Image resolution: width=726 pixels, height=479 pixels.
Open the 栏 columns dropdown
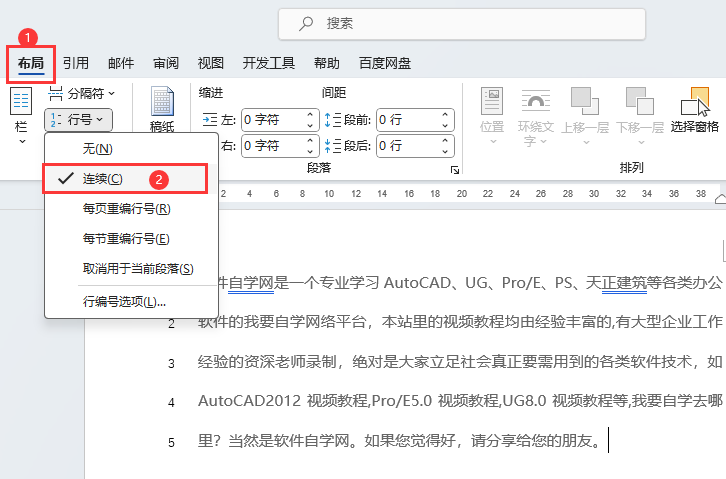tap(21, 116)
